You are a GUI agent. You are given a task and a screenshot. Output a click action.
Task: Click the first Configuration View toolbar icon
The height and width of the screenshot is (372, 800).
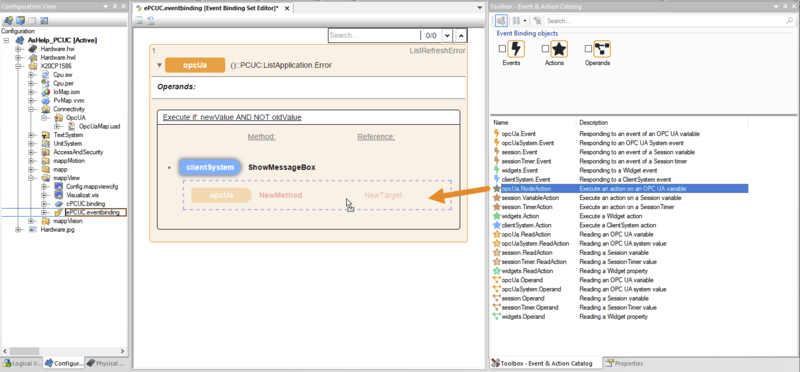[x=8, y=21]
